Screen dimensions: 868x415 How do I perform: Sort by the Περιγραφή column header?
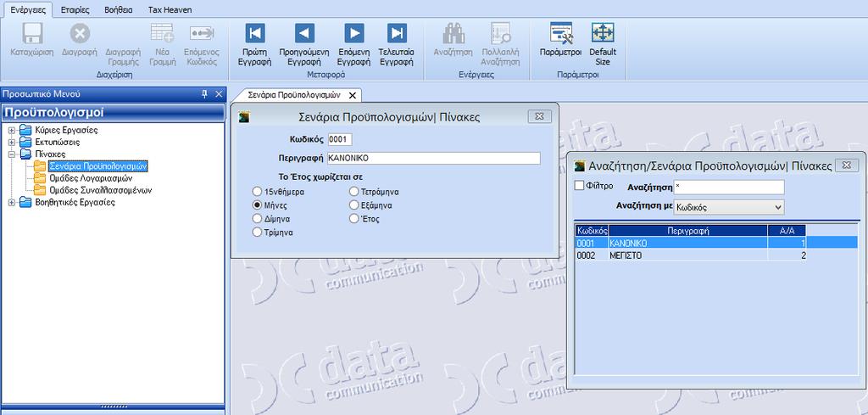pyautogui.click(x=688, y=231)
